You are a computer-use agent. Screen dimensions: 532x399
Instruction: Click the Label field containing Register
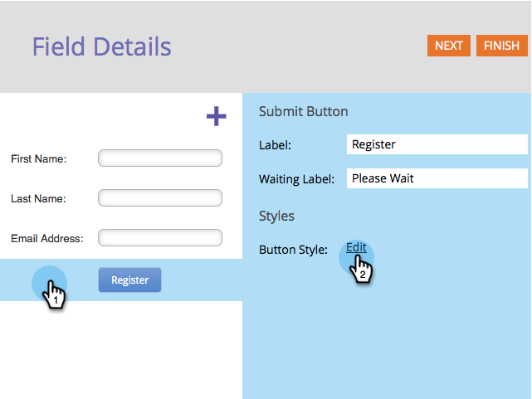(x=437, y=144)
